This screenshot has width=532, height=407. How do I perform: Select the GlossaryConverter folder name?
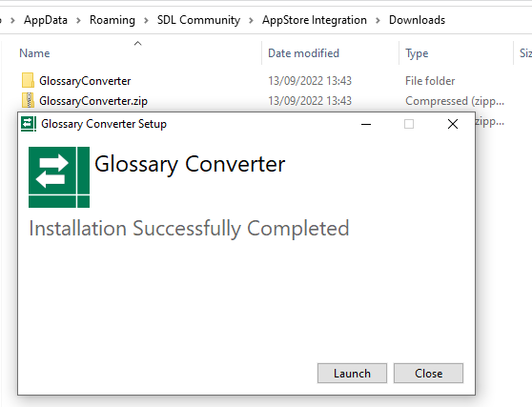pyautogui.click(x=85, y=81)
